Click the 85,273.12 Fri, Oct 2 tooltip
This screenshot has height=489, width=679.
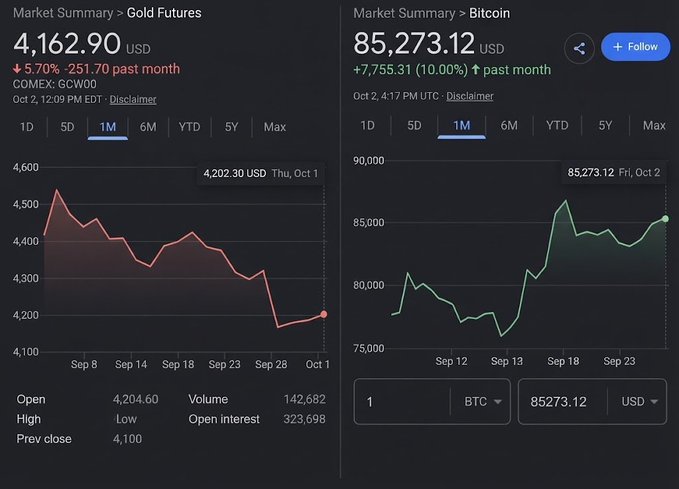click(x=614, y=172)
